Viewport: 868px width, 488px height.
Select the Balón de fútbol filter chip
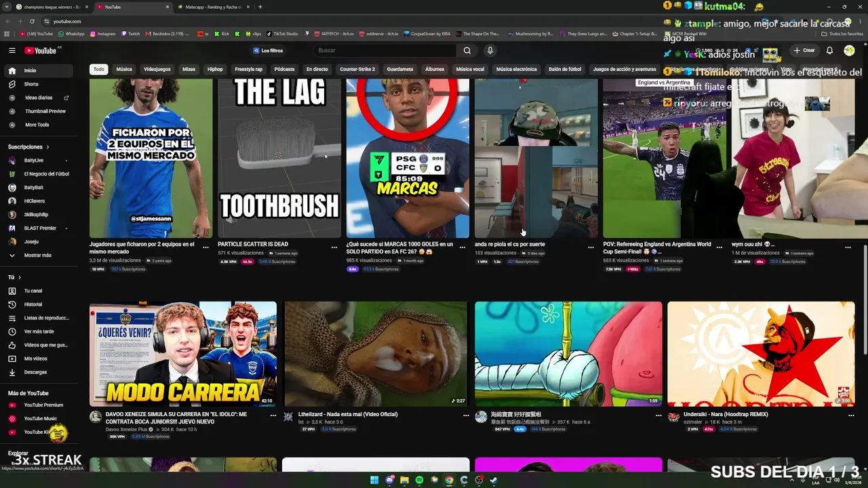(565, 69)
